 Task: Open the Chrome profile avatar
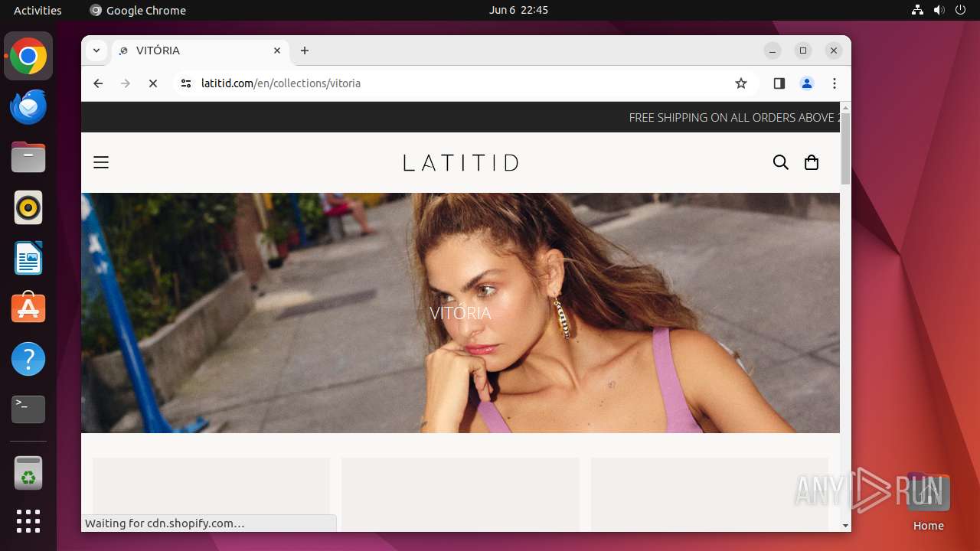(807, 83)
